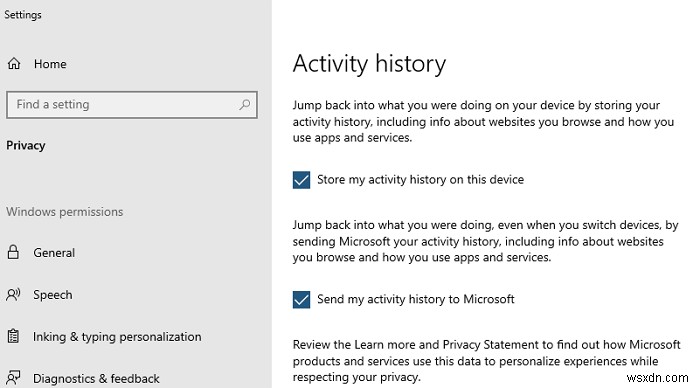Click the Inking & typing clipboard icon
Image resolution: width=700 pixels, height=388 pixels.
pos(13,336)
